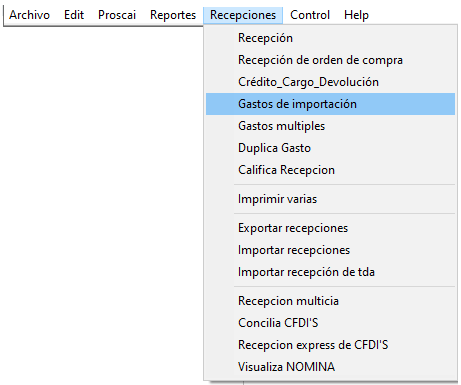The image size is (461, 385).
Task: Open the Edit menu
Action: [74, 15]
